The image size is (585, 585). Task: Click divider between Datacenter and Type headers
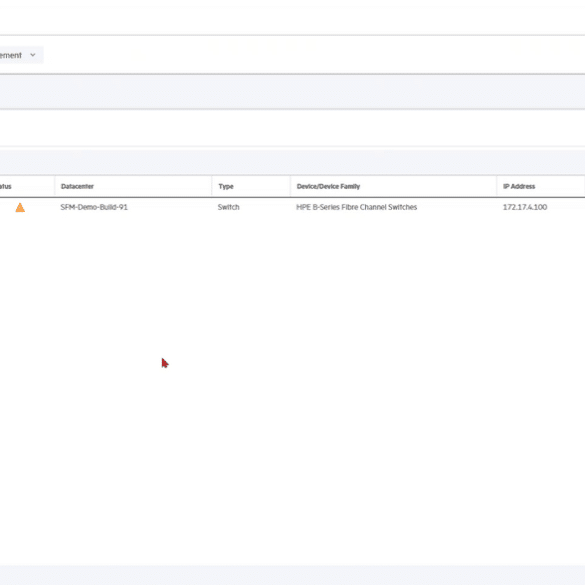212,186
